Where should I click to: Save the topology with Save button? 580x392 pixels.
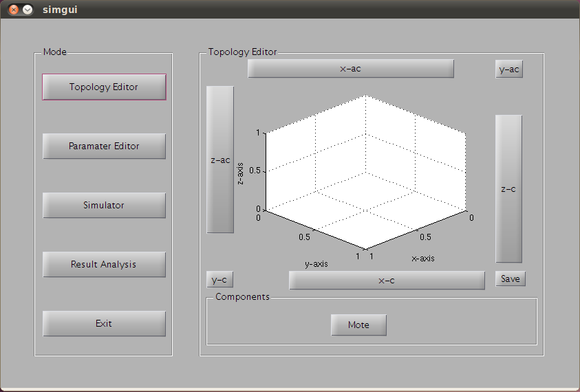coord(510,279)
